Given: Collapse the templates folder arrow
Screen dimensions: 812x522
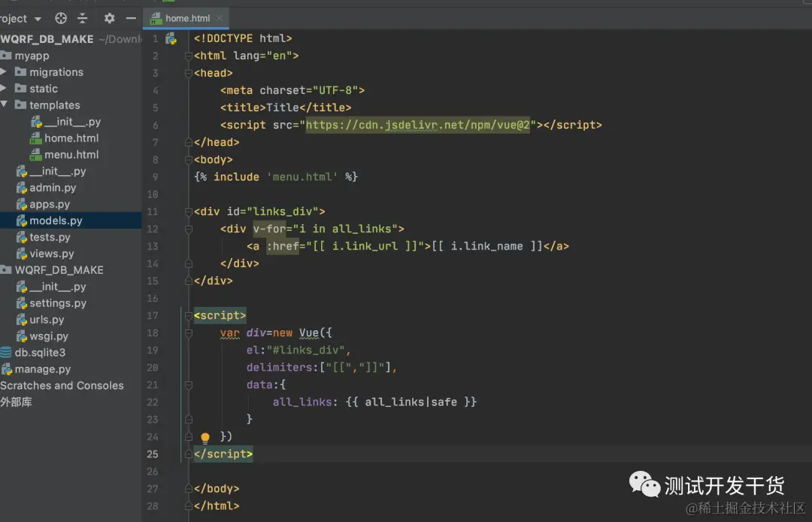Looking at the screenshot, I should click(4, 105).
